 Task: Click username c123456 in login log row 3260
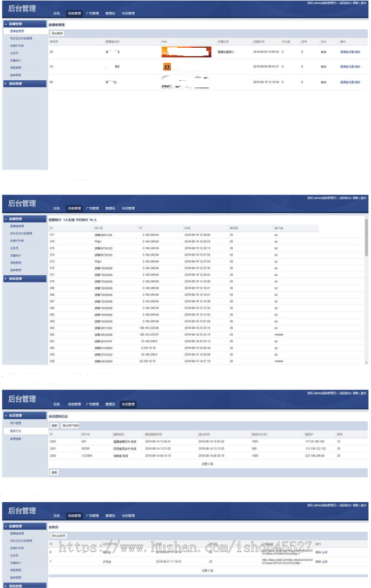tap(87, 456)
